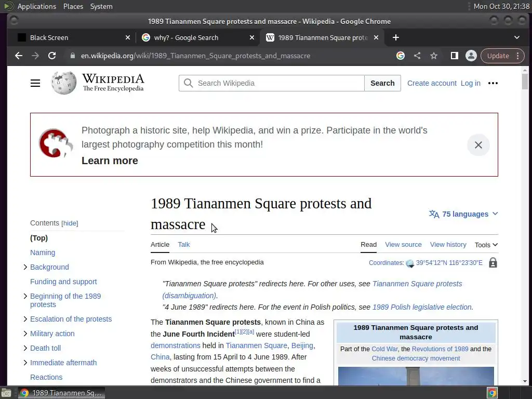The height and width of the screenshot is (399, 532).
Task: Expand Beginning of the 1989 protests section
Action: coord(25,296)
